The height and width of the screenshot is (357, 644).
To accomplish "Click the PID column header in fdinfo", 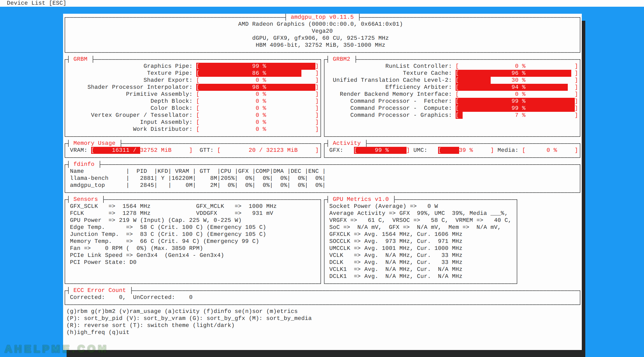I will (142, 171).
